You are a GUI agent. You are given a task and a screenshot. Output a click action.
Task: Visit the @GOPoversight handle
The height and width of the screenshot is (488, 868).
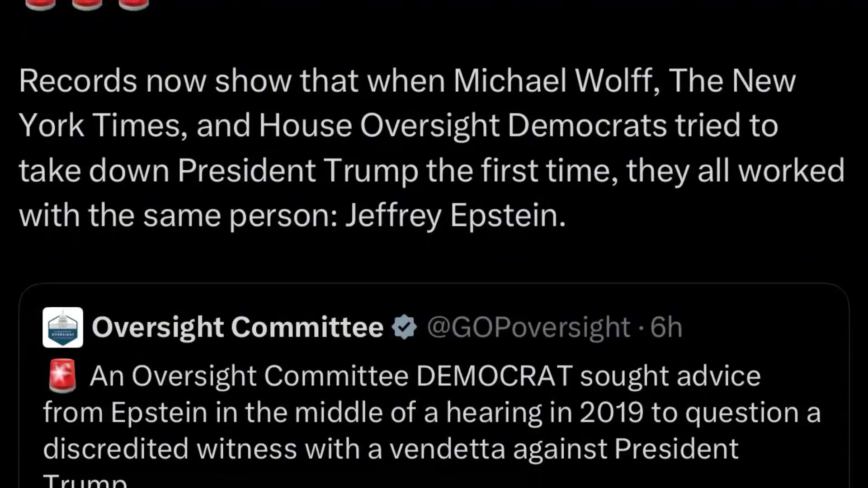pos(528,327)
